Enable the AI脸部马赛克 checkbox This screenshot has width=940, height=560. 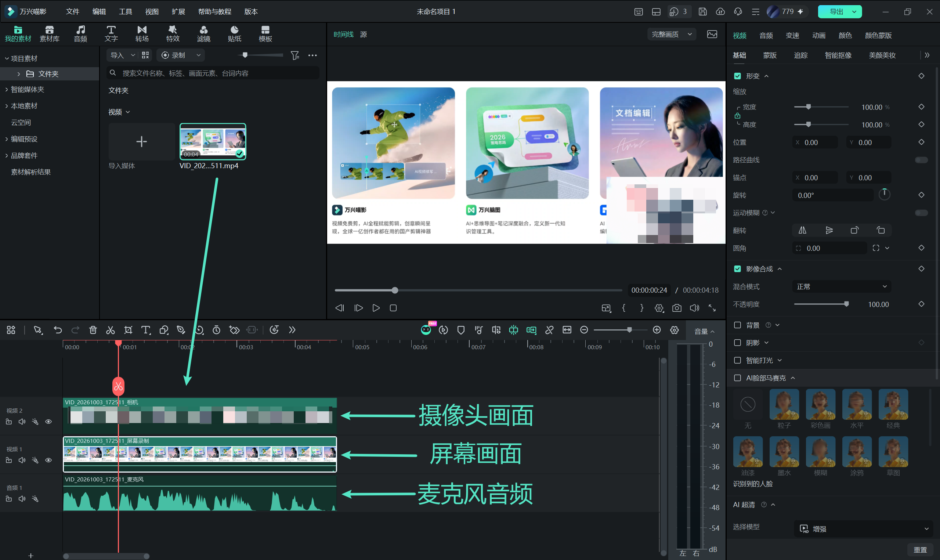(737, 378)
